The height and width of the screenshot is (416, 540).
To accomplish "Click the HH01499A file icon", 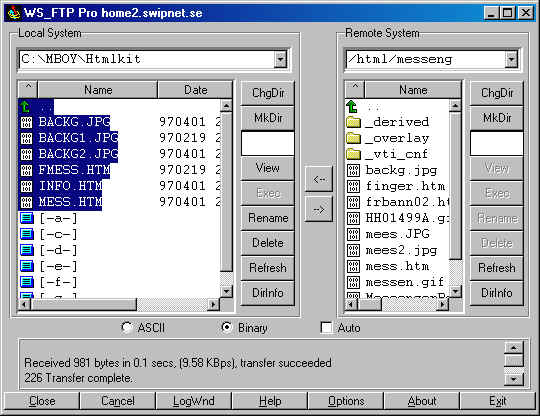I will pyautogui.click(x=353, y=218).
